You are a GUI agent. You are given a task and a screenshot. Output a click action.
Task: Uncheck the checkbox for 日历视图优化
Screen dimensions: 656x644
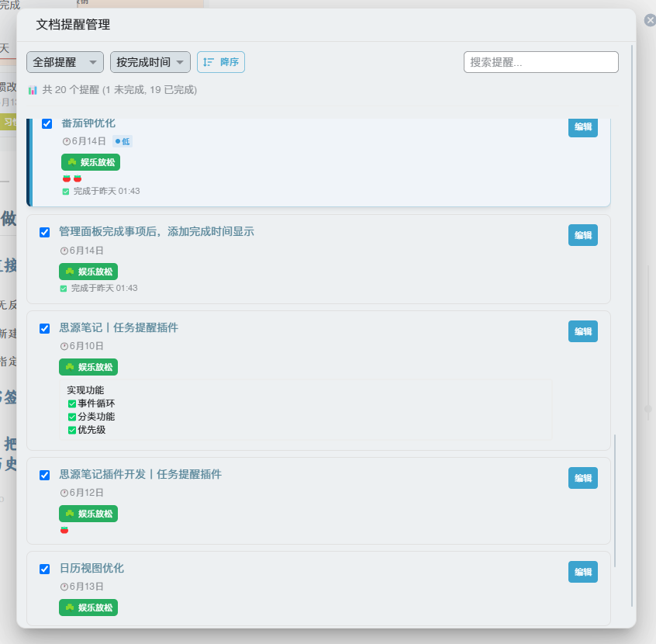tap(44, 569)
